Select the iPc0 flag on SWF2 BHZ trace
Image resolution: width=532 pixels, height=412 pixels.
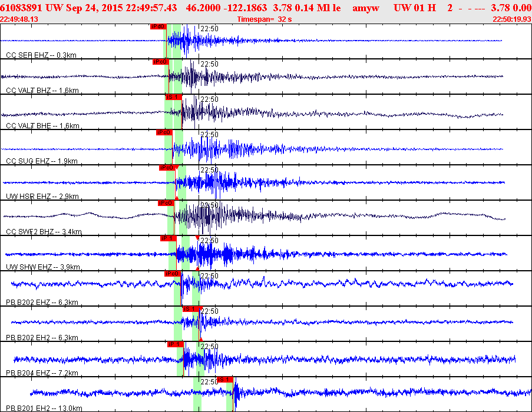point(166,203)
